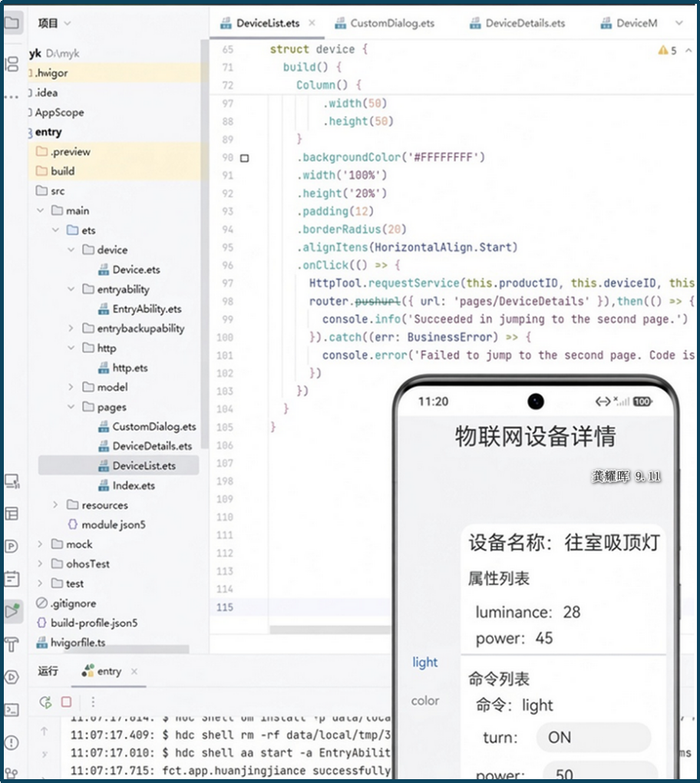Open Device.ets in project tree

[129, 269]
